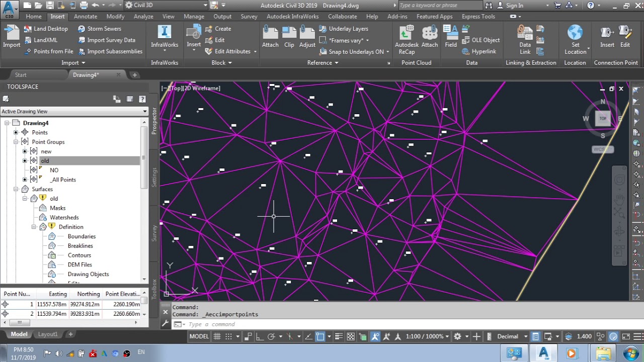Viewport: 644px width, 362px height.
Task: Select the Clip reference tool
Action: pyautogui.click(x=289, y=36)
